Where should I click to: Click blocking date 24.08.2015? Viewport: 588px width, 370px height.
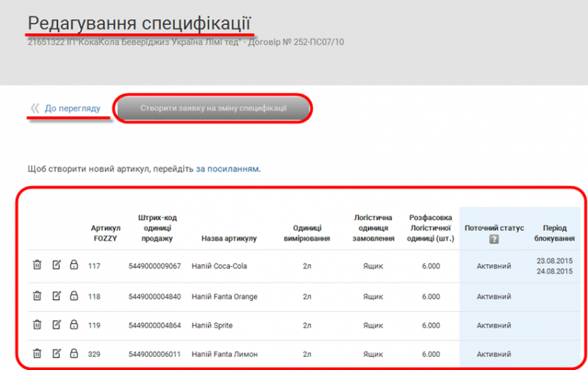coord(554,271)
